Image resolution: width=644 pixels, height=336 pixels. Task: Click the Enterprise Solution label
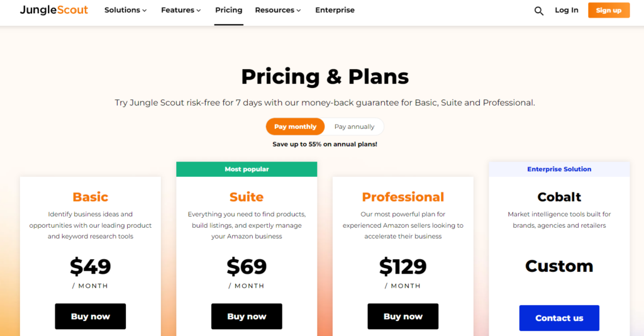[x=559, y=169]
